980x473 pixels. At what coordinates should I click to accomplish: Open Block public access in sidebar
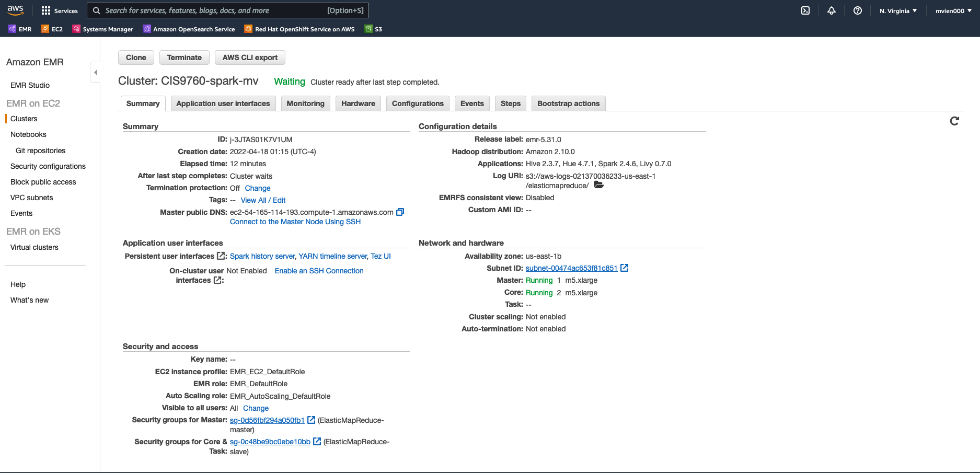[43, 182]
